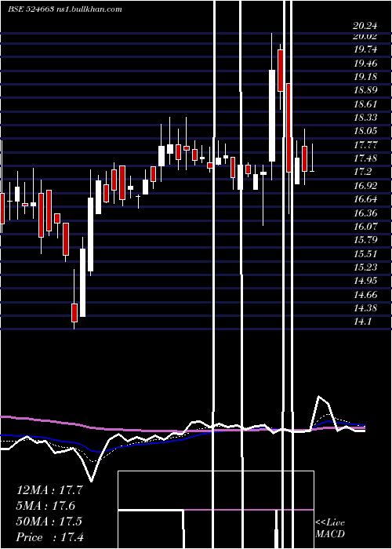Click the tallest white candle near 19.18
This screenshot has width=392, height=549.
[x=272, y=115]
